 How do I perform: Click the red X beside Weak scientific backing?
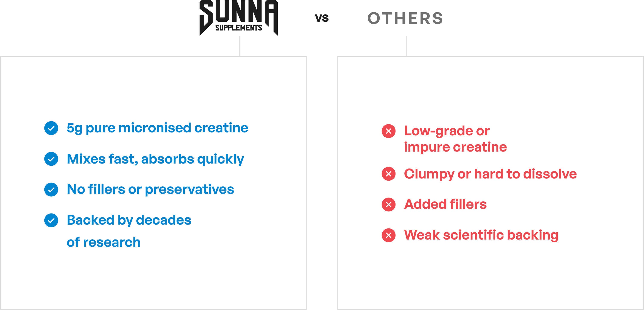(x=388, y=235)
